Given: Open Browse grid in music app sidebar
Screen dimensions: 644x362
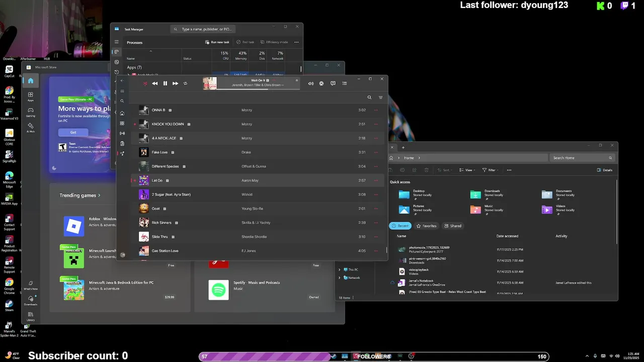Looking at the screenshot, I should pyautogui.click(x=122, y=123).
